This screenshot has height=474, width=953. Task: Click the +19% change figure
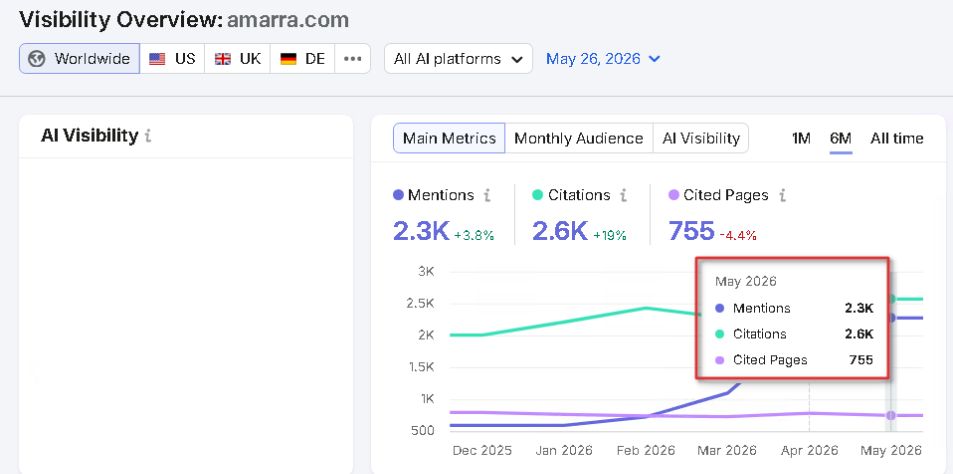coord(610,235)
